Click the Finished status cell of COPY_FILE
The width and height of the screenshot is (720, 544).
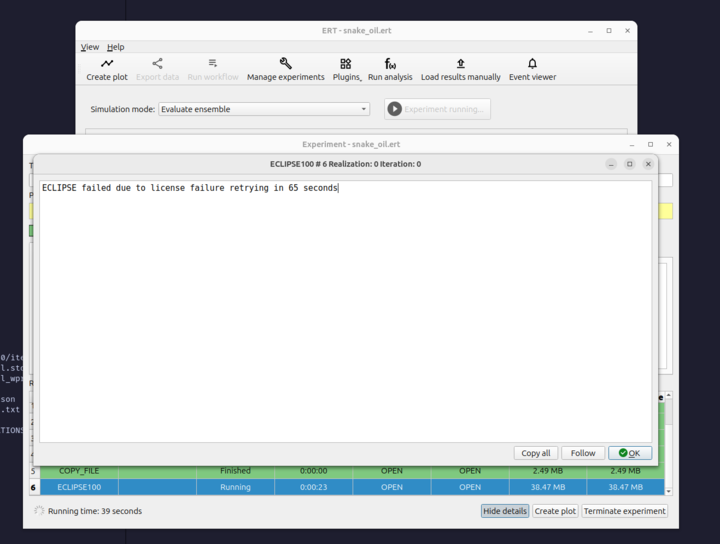point(235,471)
